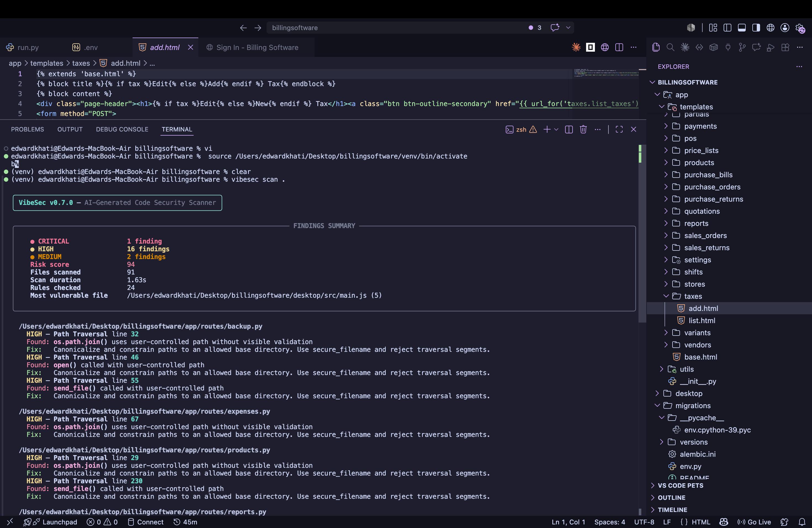Viewport: 812px width, 528px height.
Task: Click the white square preview icon in editor toolbar
Action: 590,47
